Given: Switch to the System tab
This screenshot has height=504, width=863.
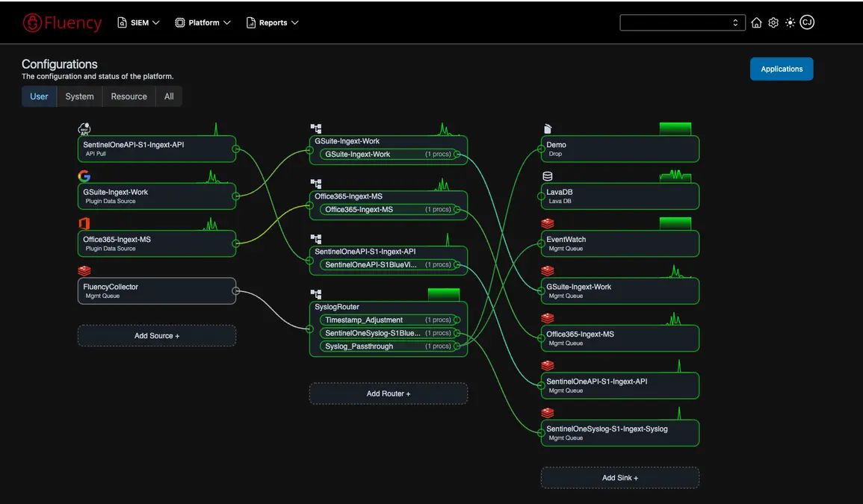Looking at the screenshot, I should coord(79,96).
